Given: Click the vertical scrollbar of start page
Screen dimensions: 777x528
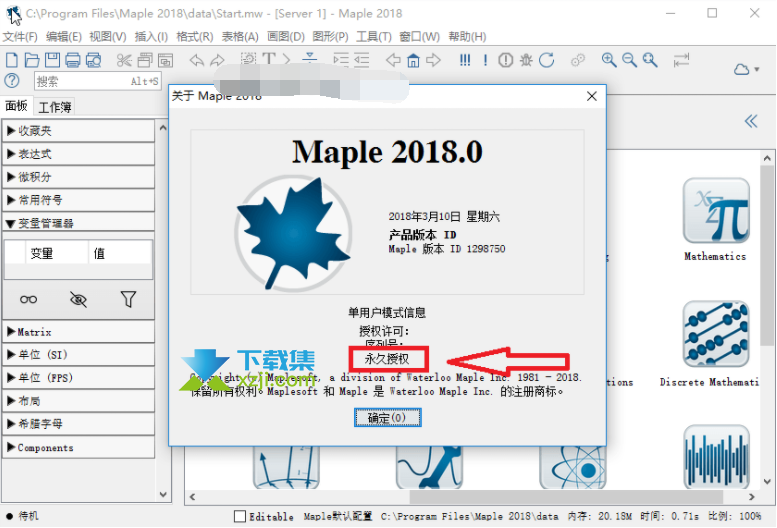Looking at the screenshot, I should click(x=767, y=256).
